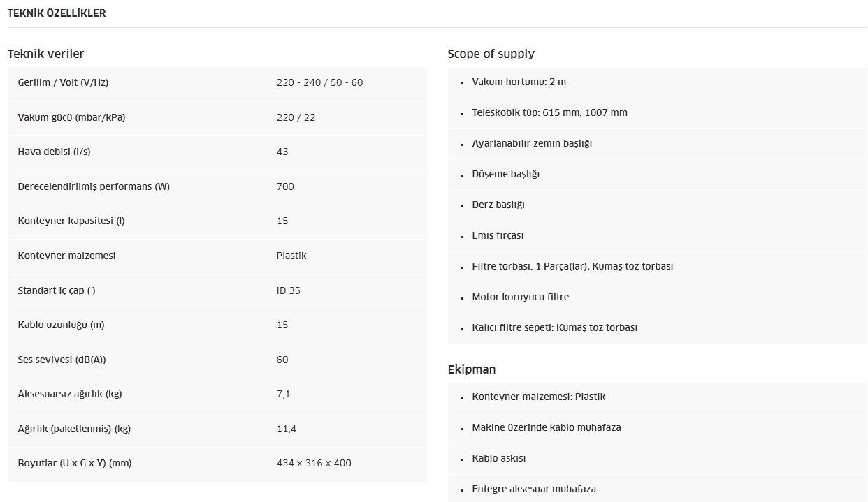Image resolution: width=868 pixels, height=502 pixels.
Task: Select the Ses seviyesi (dB(A)) label
Action: coord(62,360)
